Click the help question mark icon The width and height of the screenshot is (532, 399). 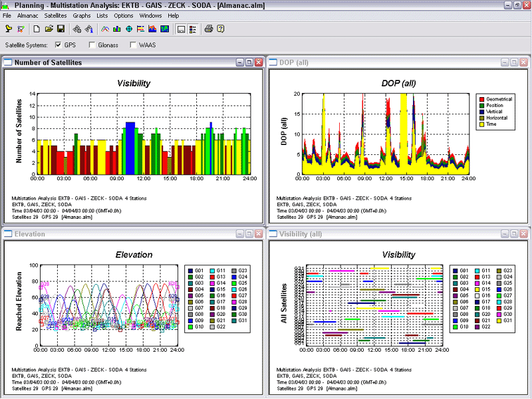tap(221, 29)
